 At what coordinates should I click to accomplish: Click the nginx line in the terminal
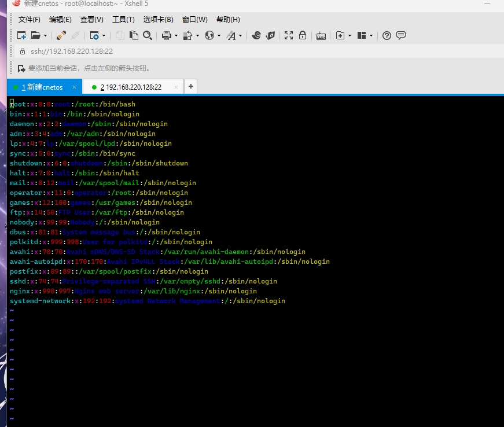point(133,291)
